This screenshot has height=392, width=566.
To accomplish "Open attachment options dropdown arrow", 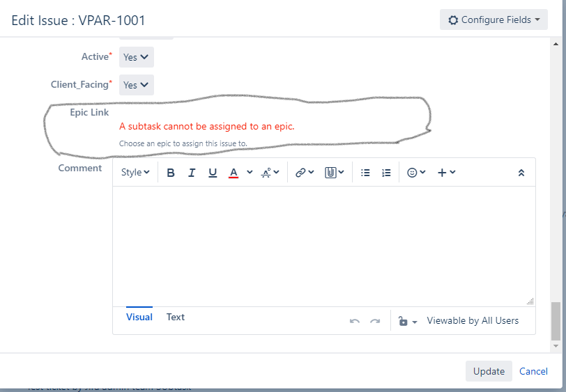I will (341, 172).
